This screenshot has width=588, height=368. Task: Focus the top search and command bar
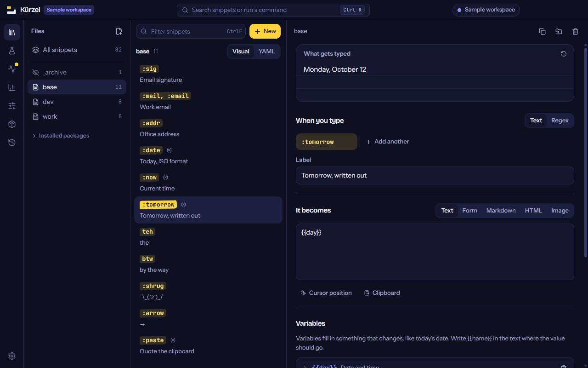(x=273, y=10)
